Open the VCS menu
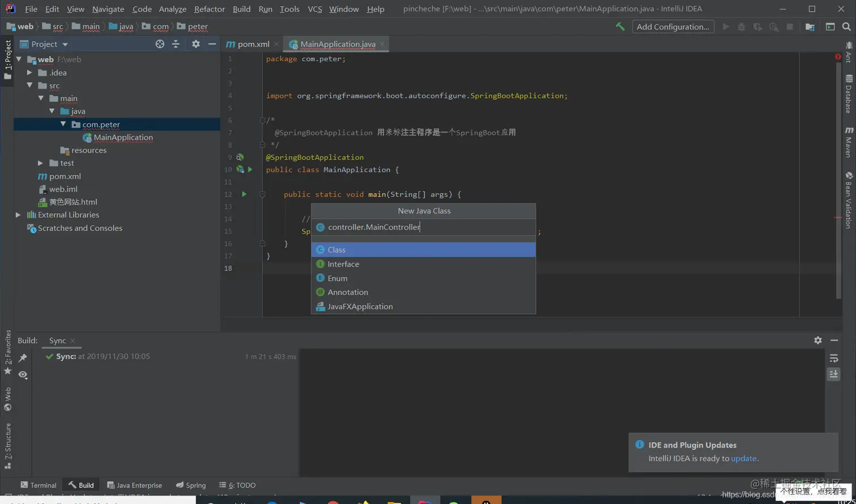This screenshot has height=504, width=856. pyautogui.click(x=315, y=9)
